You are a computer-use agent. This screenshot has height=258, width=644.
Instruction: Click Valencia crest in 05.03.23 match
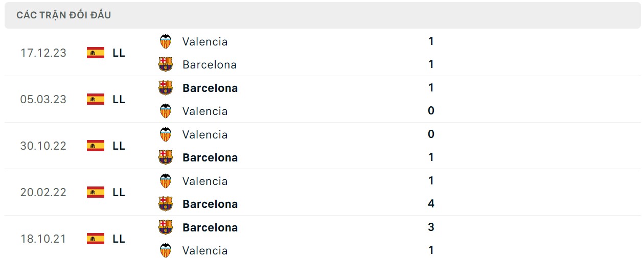point(166,111)
